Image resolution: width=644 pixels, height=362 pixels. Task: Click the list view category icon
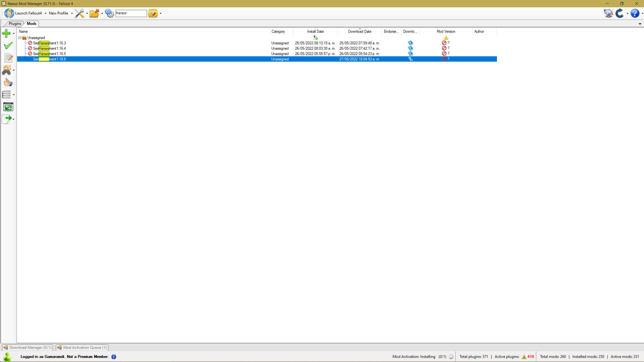[7, 95]
